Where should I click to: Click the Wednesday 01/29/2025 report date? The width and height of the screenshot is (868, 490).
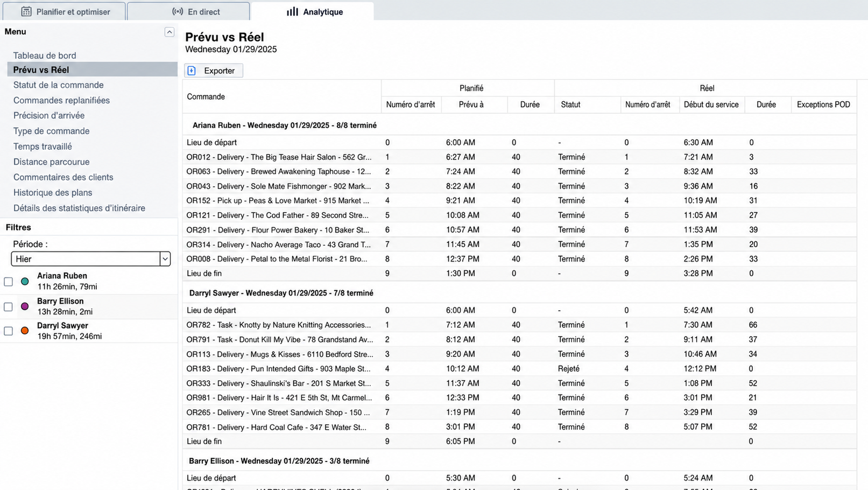coord(231,50)
